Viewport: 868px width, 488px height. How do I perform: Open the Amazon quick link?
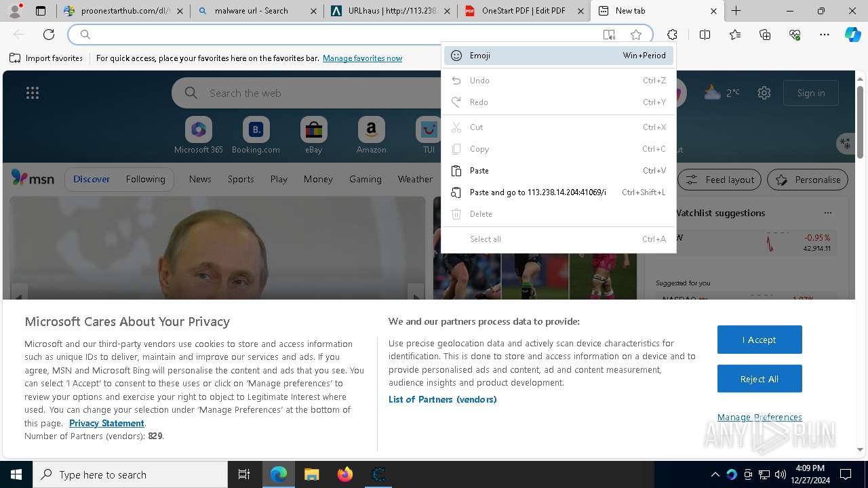pos(371,135)
